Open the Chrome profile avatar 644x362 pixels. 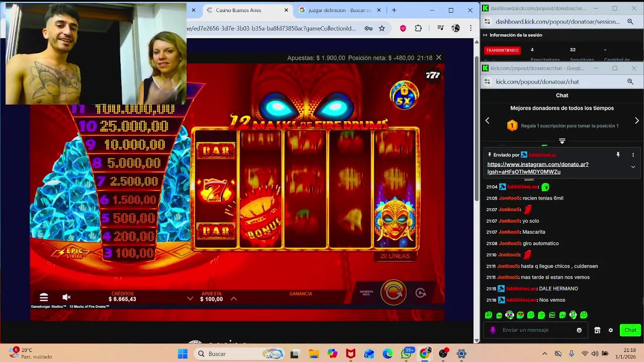pyautogui.click(x=456, y=29)
